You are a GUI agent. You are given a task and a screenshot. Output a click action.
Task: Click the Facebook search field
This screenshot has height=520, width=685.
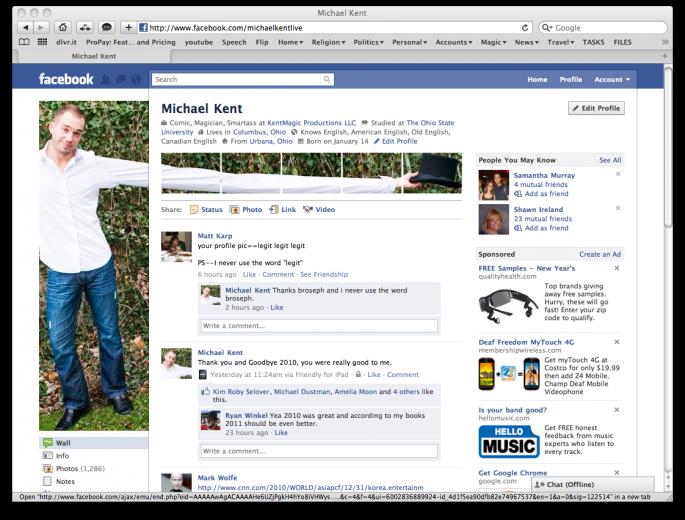[236, 79]
